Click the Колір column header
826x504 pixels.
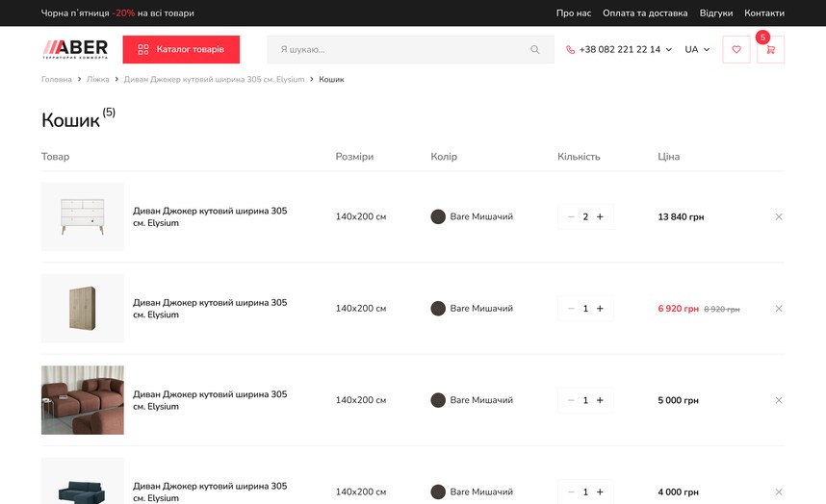444,157
